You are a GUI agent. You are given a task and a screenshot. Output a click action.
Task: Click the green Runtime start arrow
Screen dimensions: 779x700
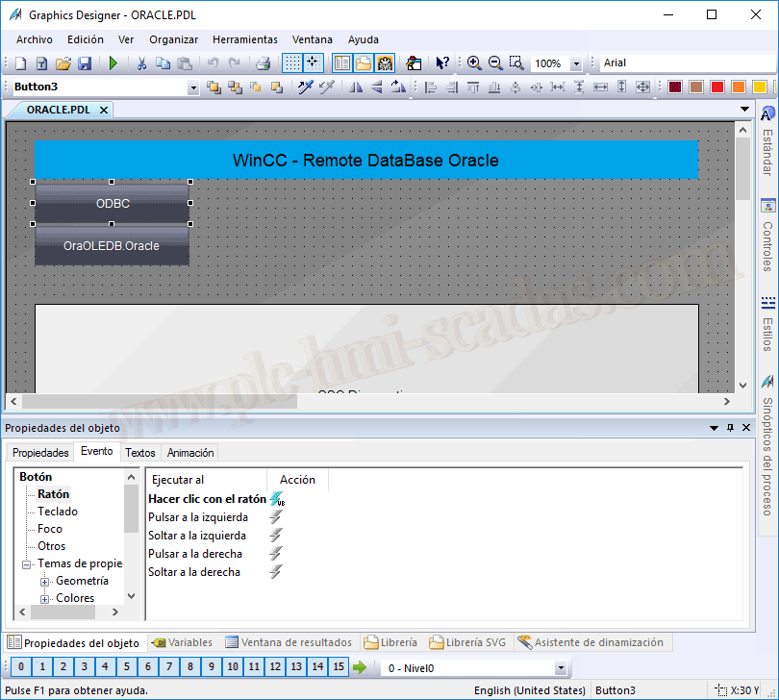113,63
